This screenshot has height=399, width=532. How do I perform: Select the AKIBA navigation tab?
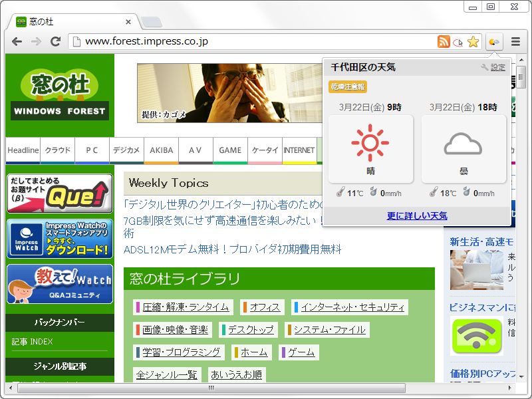coord(161,151)
